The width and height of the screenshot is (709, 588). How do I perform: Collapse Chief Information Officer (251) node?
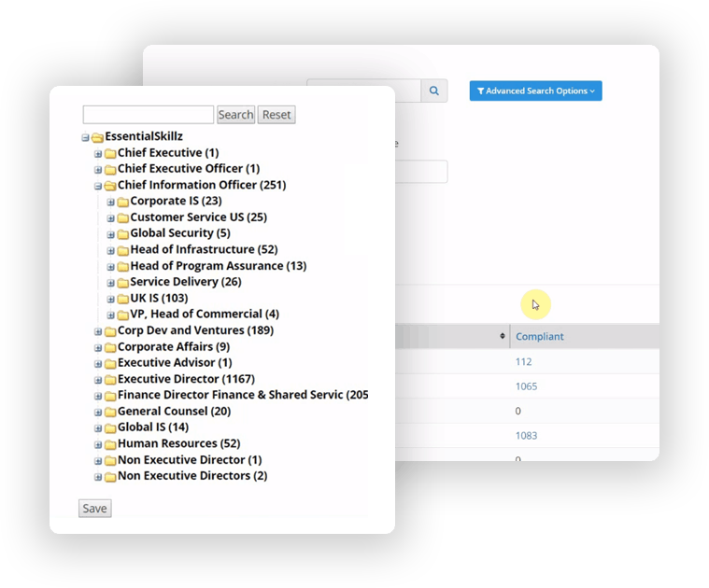coord(98,186)
